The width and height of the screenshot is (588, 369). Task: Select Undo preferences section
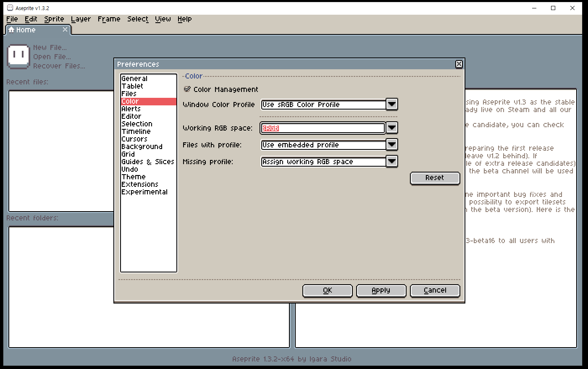pyautogui.click(x=149, y=169)
